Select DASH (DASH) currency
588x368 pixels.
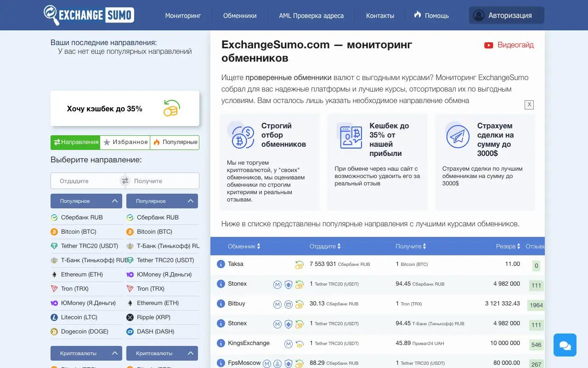[163, 332]
